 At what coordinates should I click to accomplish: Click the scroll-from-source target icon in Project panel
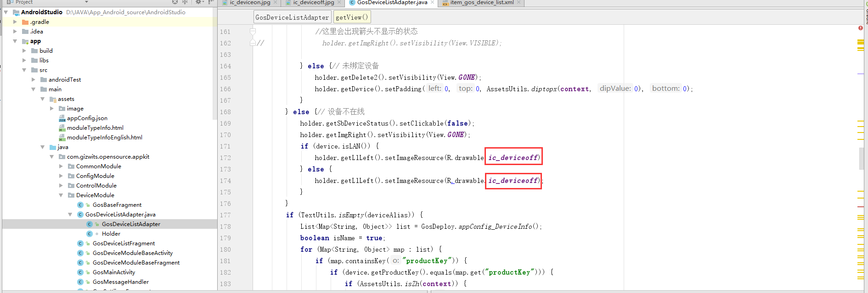click(x=175, y=2)
